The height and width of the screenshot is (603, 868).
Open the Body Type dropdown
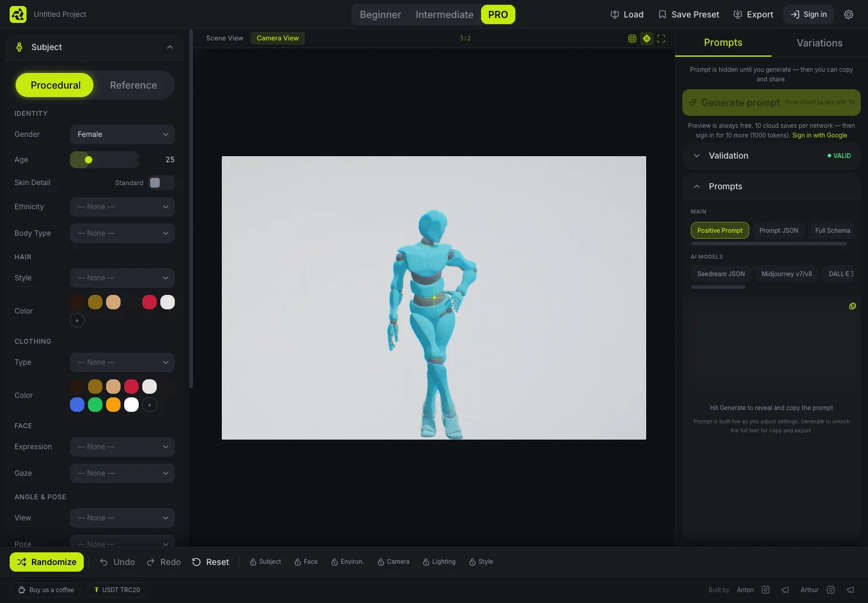122,233
